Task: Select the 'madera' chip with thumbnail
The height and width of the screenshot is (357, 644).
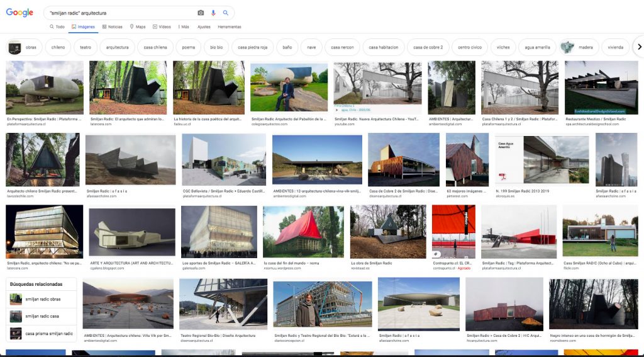Action: tap(577, 47)
